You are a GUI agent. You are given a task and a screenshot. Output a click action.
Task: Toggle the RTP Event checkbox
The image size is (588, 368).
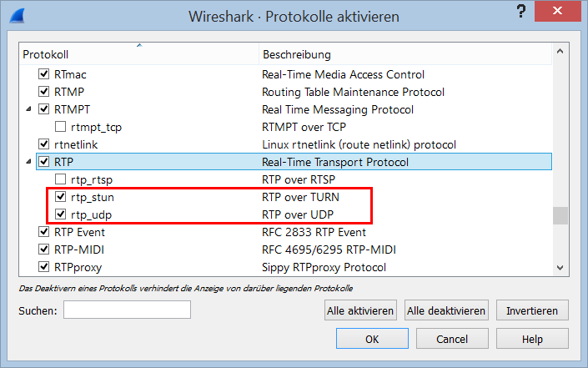coord(44,231)
